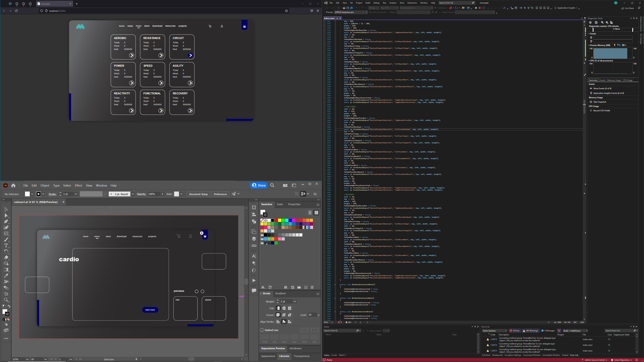The image size is (644, 362).
Task: Click the Illustrator Home icon
Action: (13, 185)
